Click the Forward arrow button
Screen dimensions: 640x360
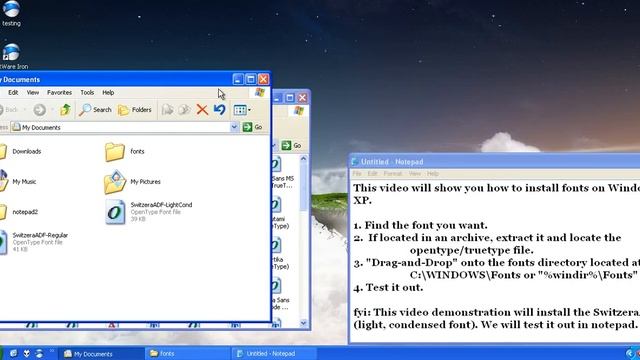(40, 109)
